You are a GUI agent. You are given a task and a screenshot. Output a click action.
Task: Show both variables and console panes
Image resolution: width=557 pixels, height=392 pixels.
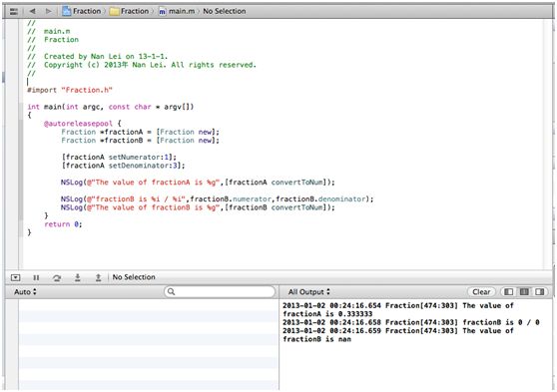tap(524, 292)
